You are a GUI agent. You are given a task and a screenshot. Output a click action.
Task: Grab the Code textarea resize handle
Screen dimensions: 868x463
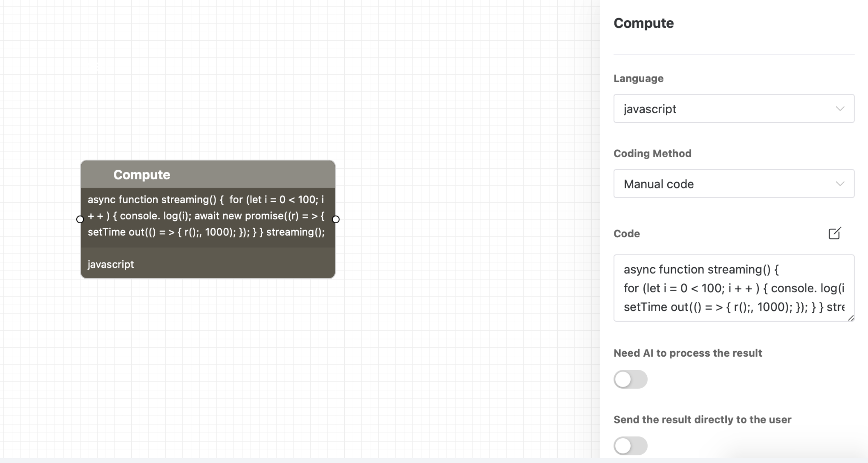click(850, 318)
